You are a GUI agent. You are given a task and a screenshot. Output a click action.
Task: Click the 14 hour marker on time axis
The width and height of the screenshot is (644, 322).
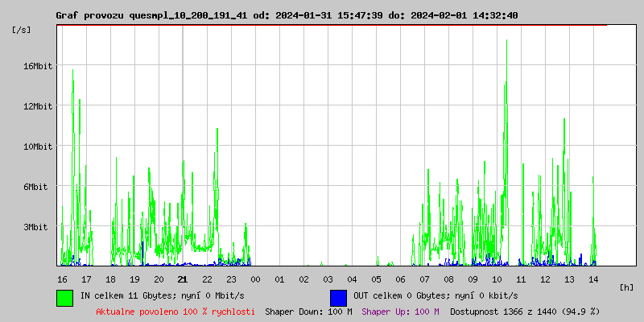(593, 279)
